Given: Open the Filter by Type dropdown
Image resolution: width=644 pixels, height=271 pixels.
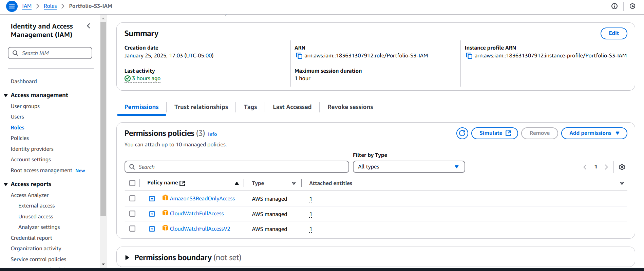Looking at the screenshot, I should tap(409, 167).
